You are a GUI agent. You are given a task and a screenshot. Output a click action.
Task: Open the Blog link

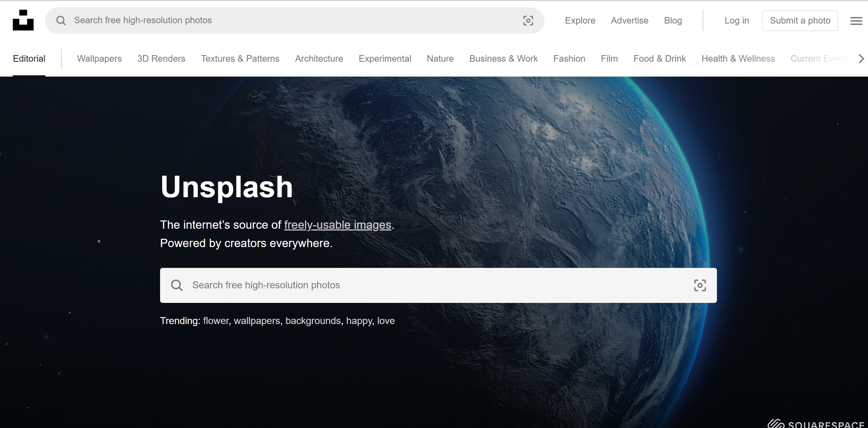pyautogui.click(x=673, y=20)
